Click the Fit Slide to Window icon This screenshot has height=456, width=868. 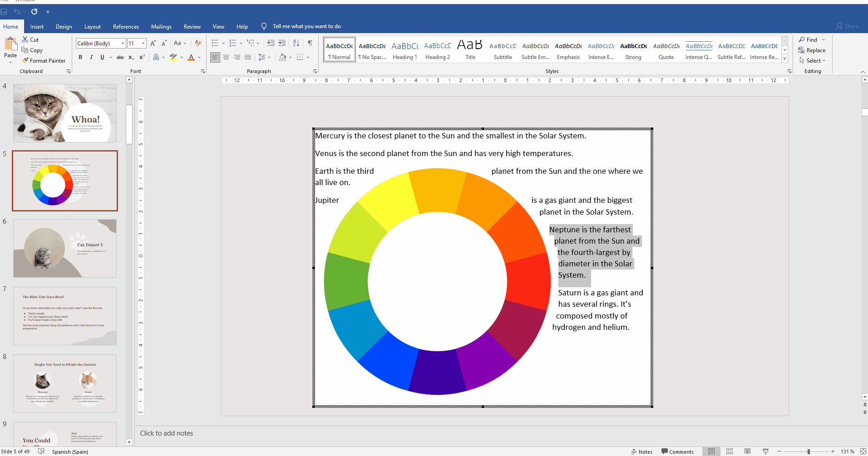(x=863, y=451)
